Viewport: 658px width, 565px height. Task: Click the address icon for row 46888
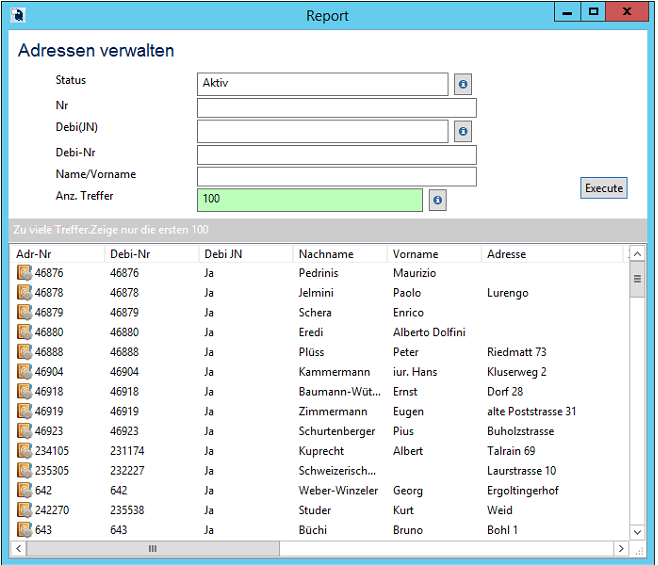[x=24, y=352]
